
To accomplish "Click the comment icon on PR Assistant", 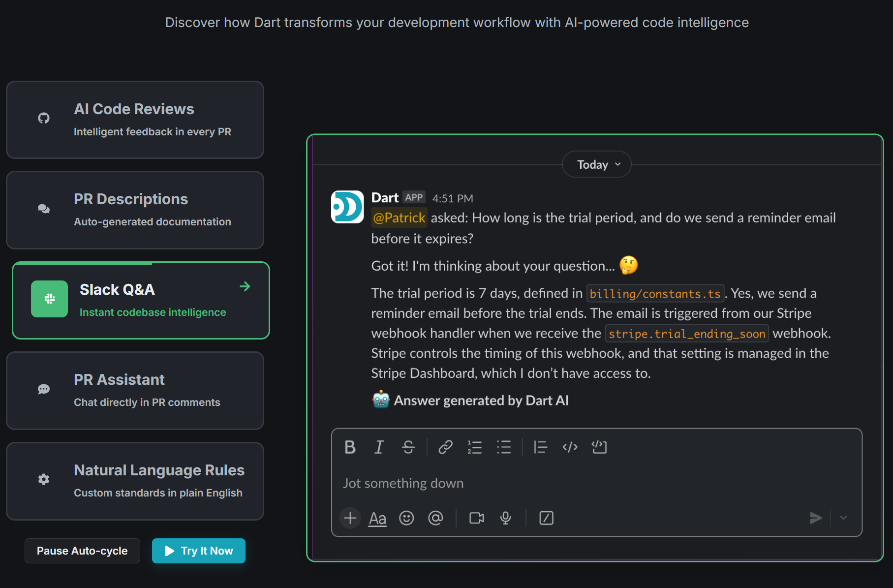I will tap(44, 389).
